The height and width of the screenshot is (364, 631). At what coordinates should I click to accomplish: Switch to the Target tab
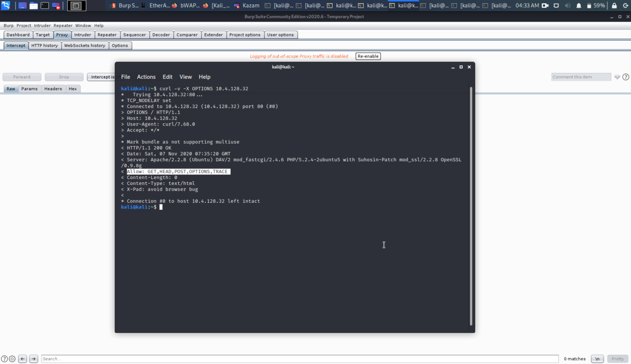[x=43, y=35]
